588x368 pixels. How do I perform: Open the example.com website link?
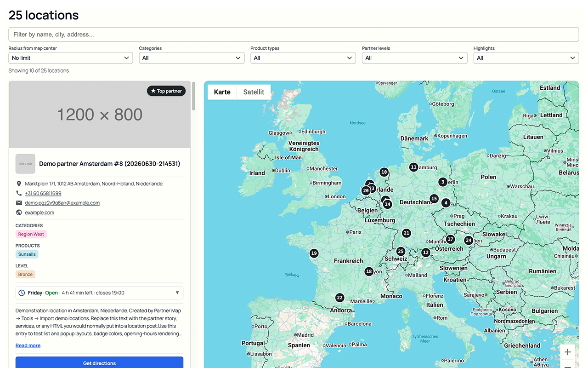click(40, 213)
